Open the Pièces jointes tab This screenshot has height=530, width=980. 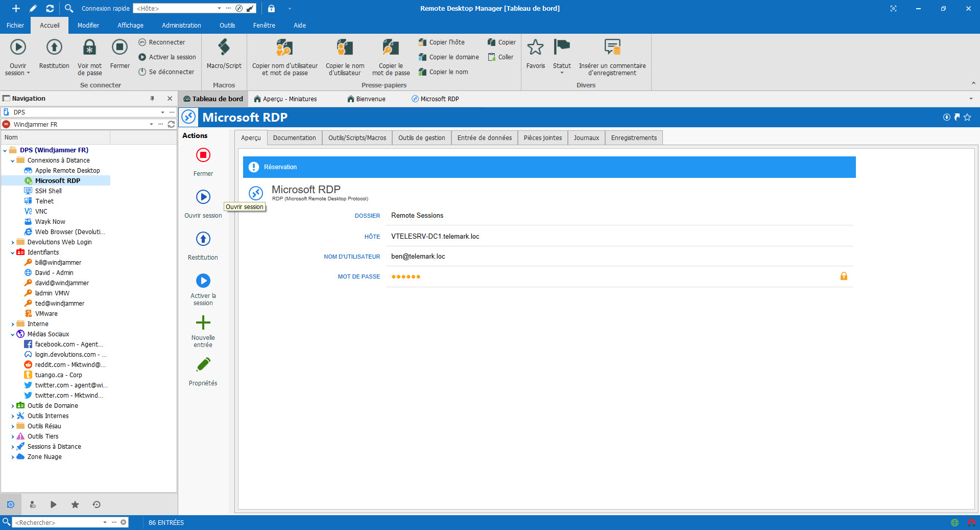pyautogui.click(x=542, y=137)
